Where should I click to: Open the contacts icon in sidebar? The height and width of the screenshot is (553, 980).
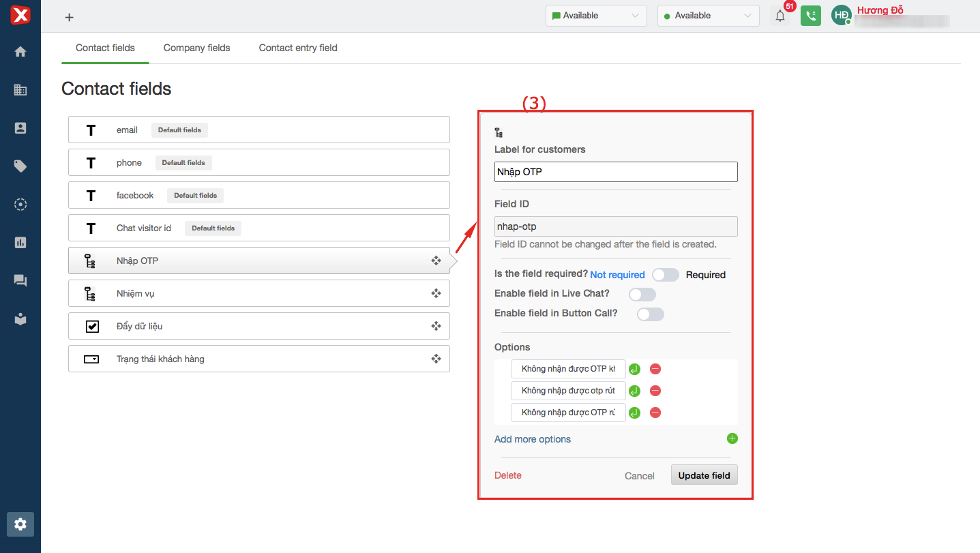pyautogui.click(x=20, y=128)
